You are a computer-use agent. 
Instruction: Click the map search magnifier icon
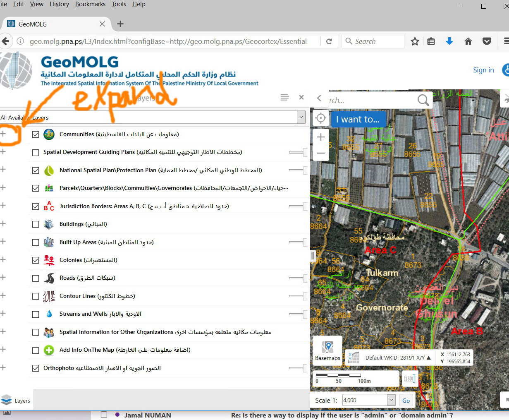pyautogui.click(x=423, y=100)
